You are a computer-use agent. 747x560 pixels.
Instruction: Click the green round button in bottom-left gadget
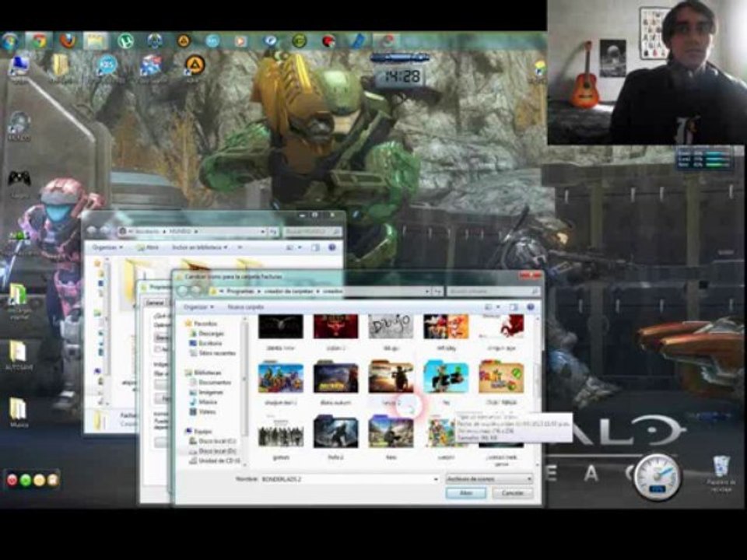click(x=26, y=480)
